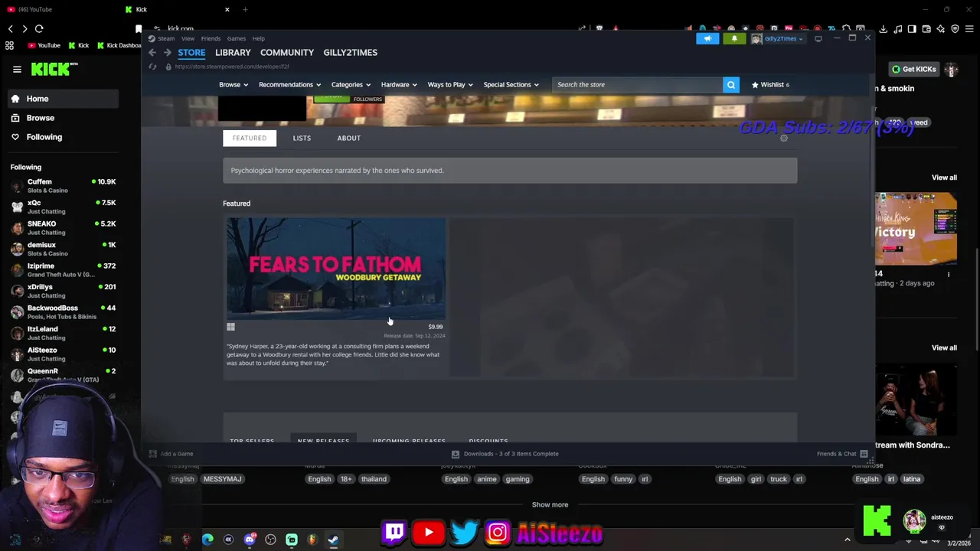Expand the Ways to Play dropdown
The height and width of the screenshot is (551, 980).
(450, 84)
